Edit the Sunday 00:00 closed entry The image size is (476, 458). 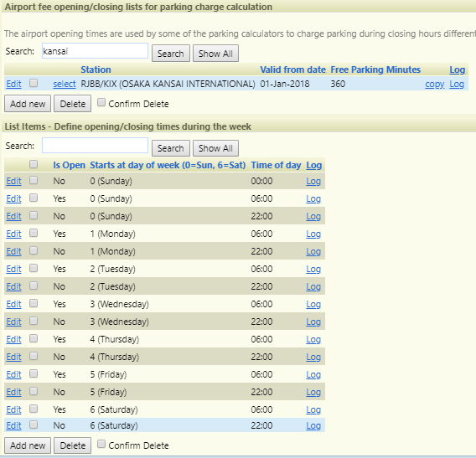point(13,181)
